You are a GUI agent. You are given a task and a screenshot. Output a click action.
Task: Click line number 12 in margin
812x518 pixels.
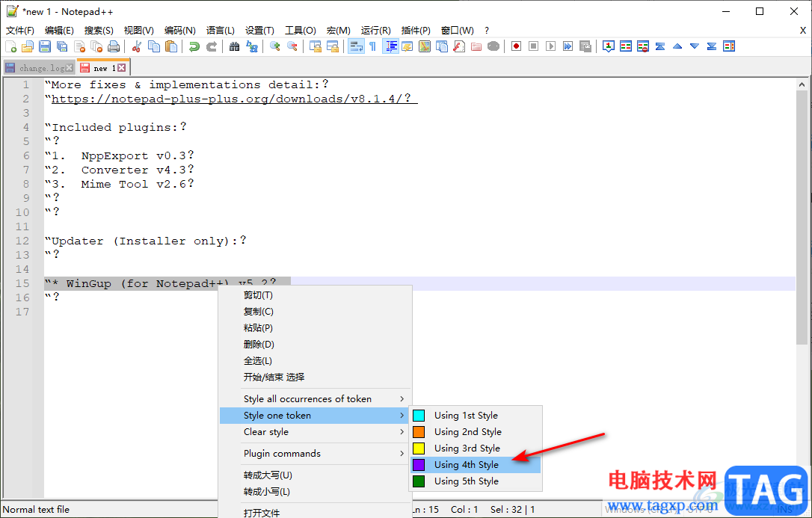click(x=22, y=241)
